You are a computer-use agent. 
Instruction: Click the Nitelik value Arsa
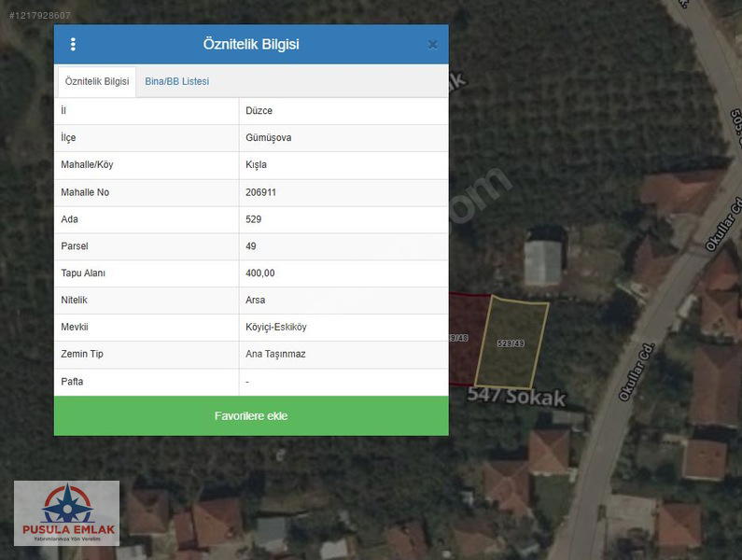point(255,301)
